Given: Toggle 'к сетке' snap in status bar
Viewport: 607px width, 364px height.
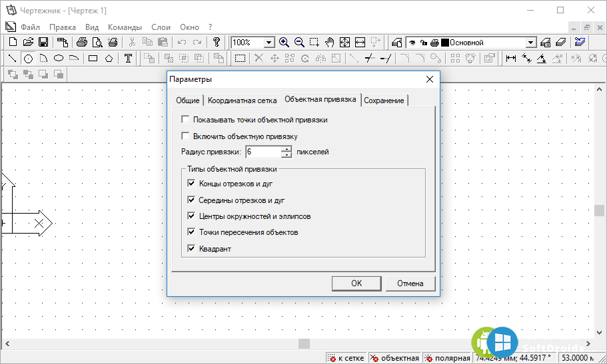Looking at the screenshot, I should [x=346, y=358].
